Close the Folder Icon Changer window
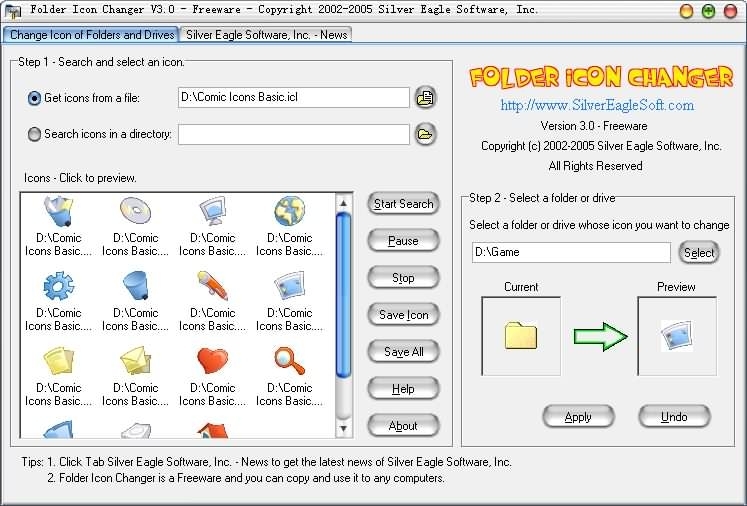This screenshot has height=506, width=747. coord(730,11)
